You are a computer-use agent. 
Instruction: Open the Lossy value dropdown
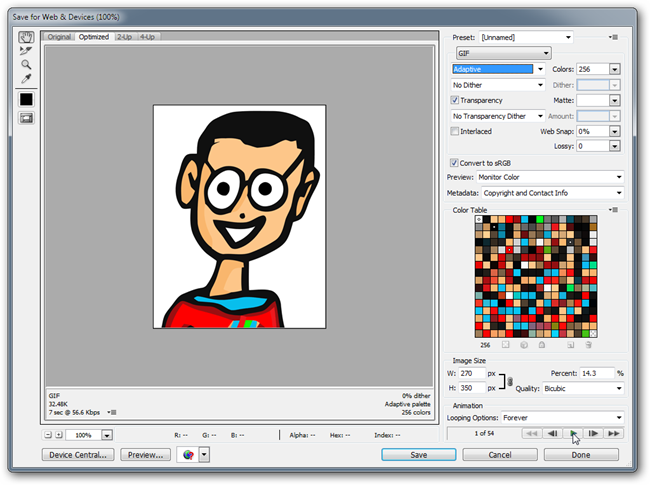coord(615,146)
